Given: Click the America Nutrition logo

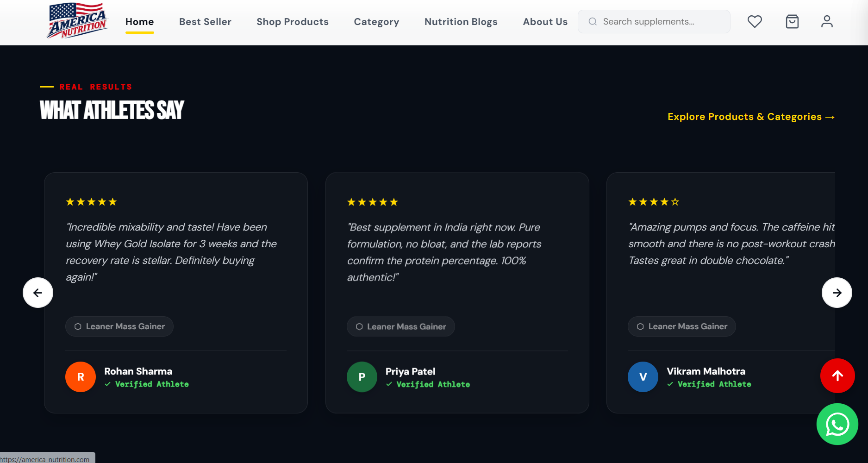Looking at the screenshot, I should 77,21.
